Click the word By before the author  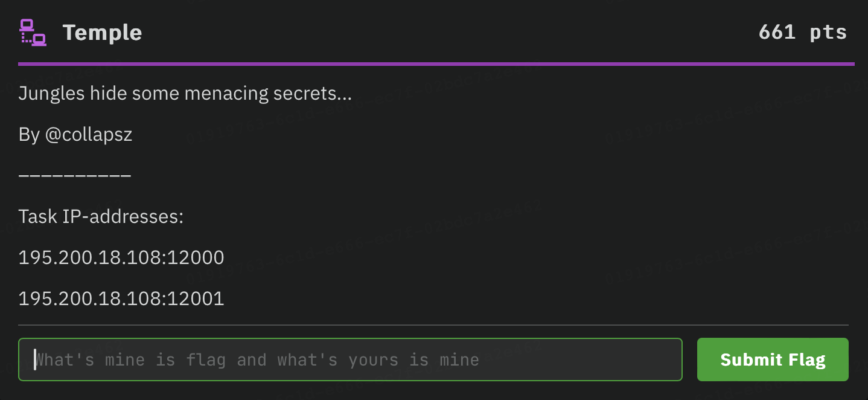pyautogui.click(x=29, y=135)
